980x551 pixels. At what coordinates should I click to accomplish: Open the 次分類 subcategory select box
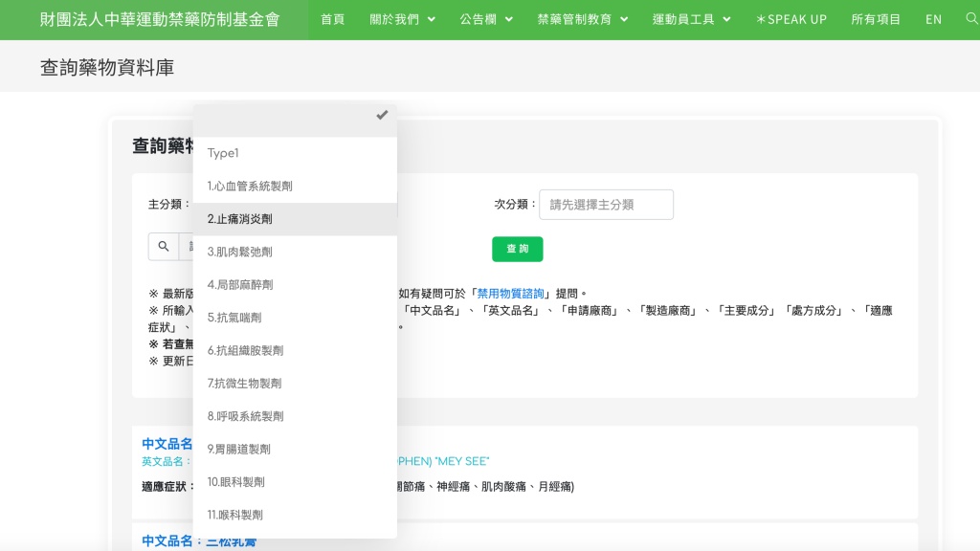coord(606,205)
